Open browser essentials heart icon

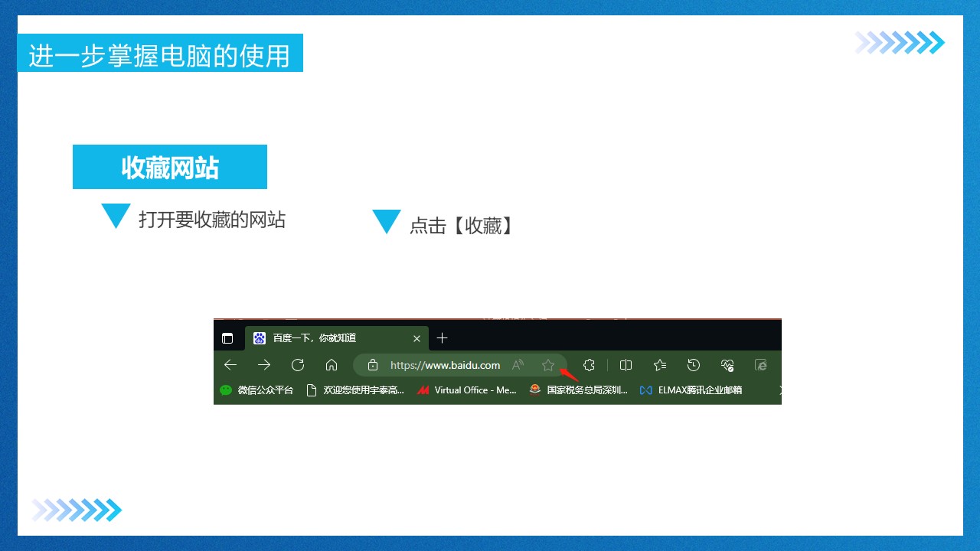[727, 365]
